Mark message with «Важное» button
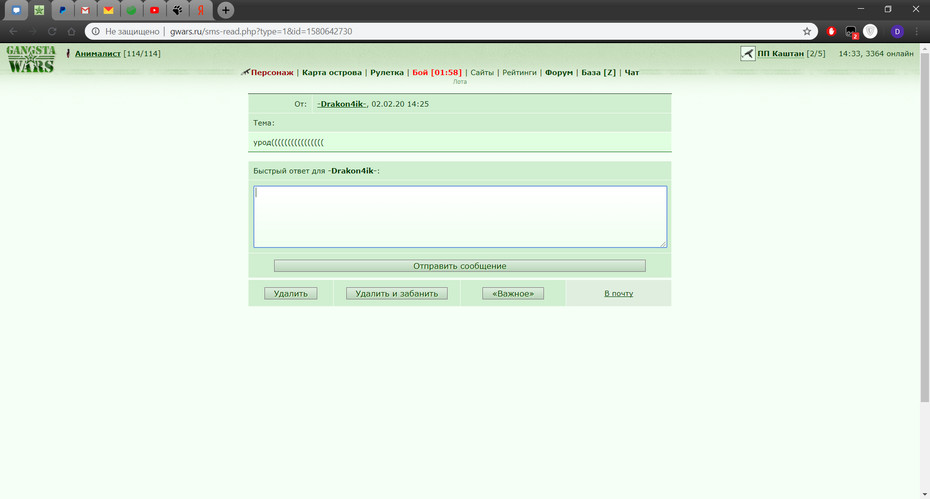This screenshot has width=930, height=499. pos(513,293)
